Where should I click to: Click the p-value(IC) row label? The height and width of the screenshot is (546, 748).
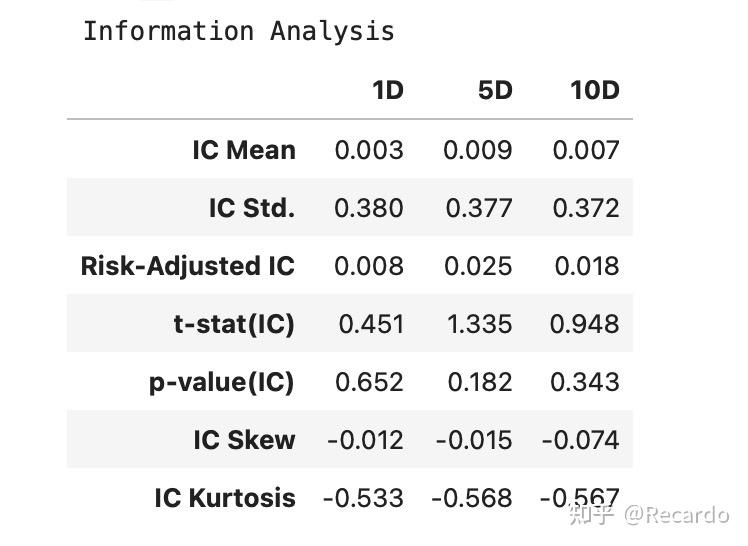tap(221, 382)
